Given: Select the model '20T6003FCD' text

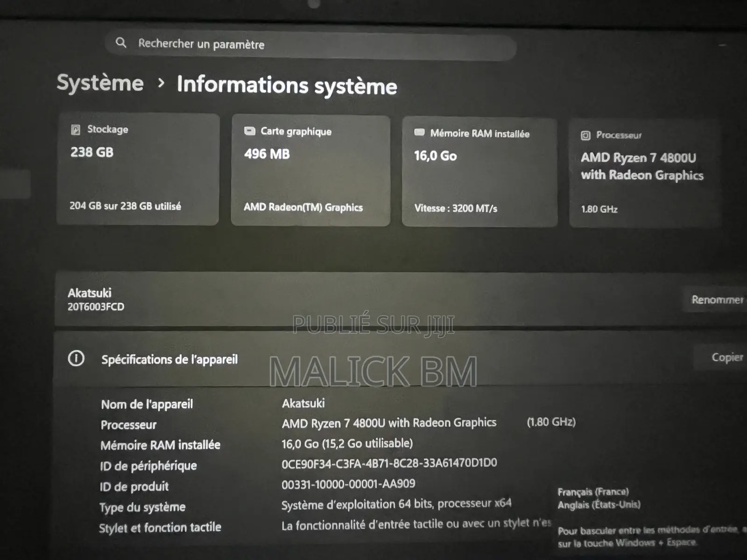Looking at the screenshot, I should (x=96, y=307).
